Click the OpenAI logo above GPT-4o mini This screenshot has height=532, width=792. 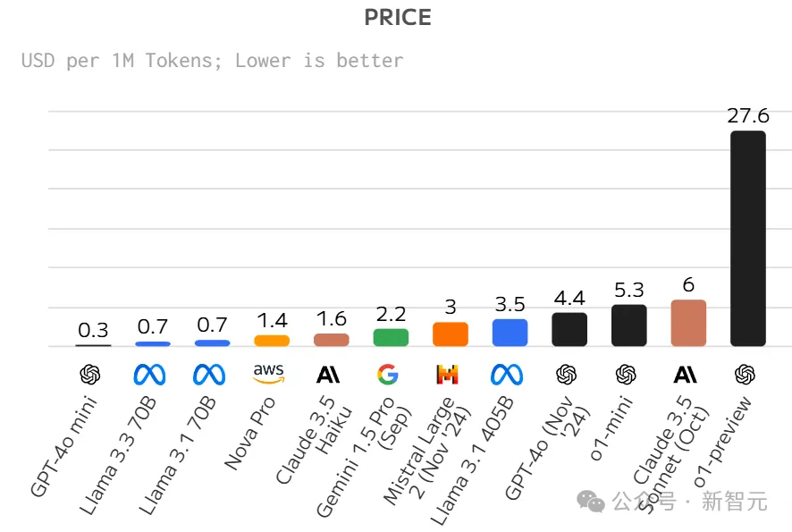[90, 375]
